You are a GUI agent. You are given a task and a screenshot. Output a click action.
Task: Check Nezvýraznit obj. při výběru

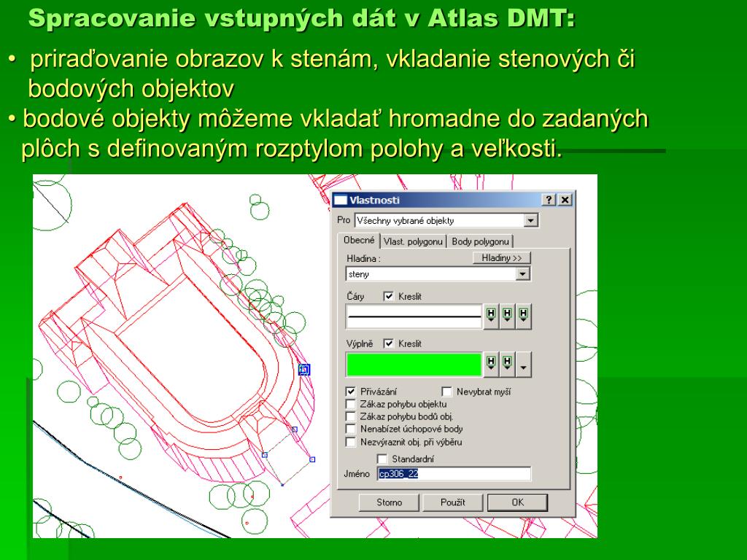coord(351,442)
